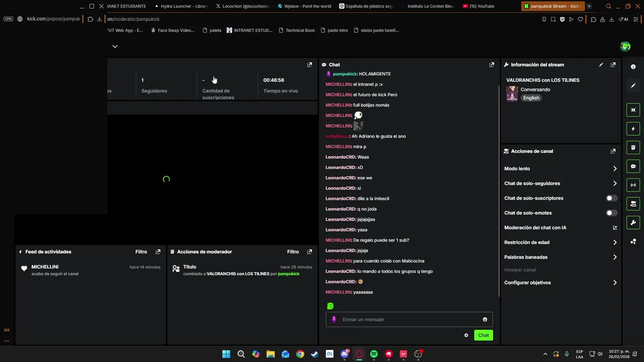
Task: Filter the Feed de actividades
Action: pos(141,252)
